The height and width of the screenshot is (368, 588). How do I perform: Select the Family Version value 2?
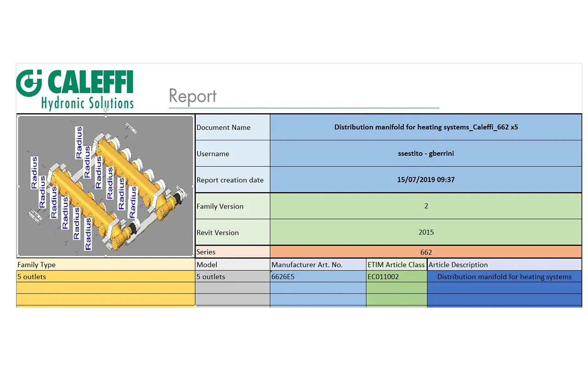(426, 206)
